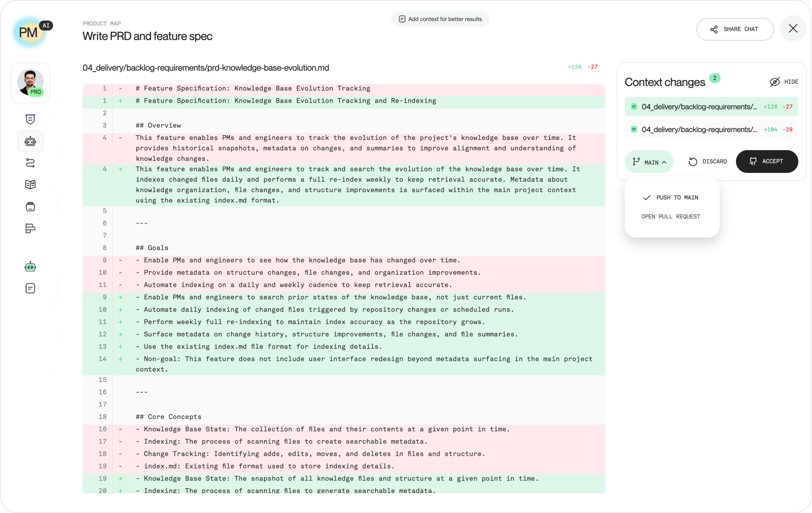Click PRODUCT MAP breadcrumb label
The height and width of the screenshot is (513, 812).
pyautogui.click(x=102, y=24)
